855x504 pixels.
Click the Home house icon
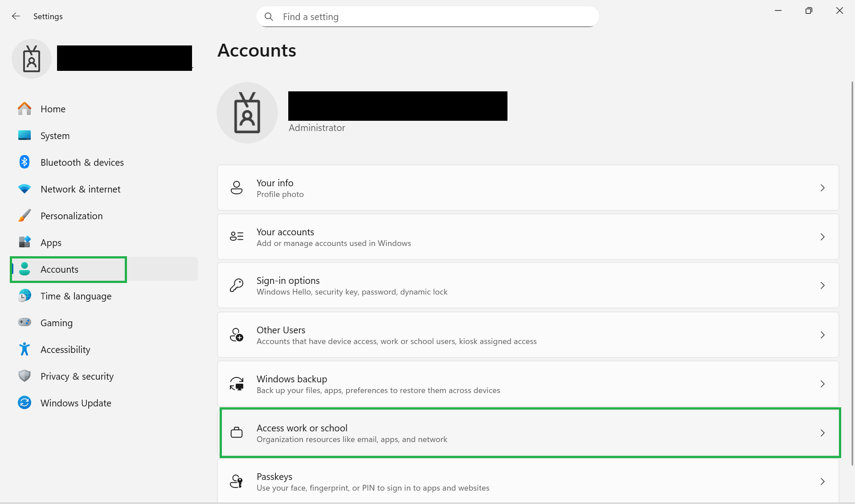point(25,109)
